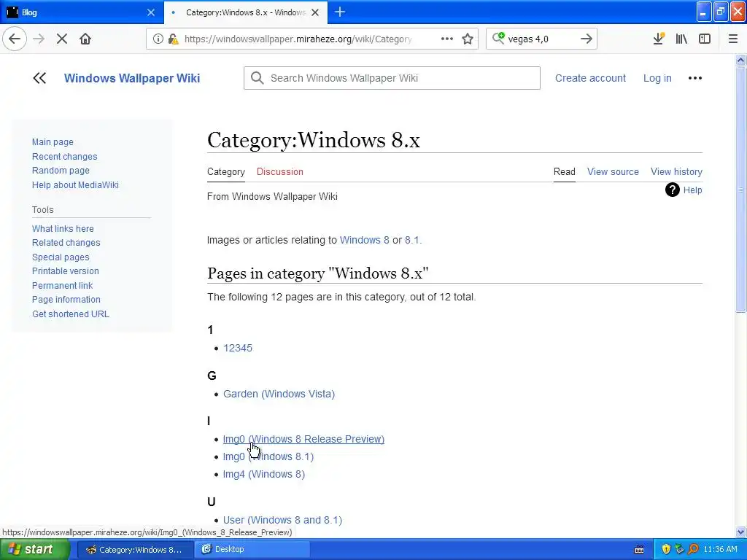Open the wiki user three-dot menu
Image resolution: width=747 pixels, height=560 pixels.
pos(695,78)
